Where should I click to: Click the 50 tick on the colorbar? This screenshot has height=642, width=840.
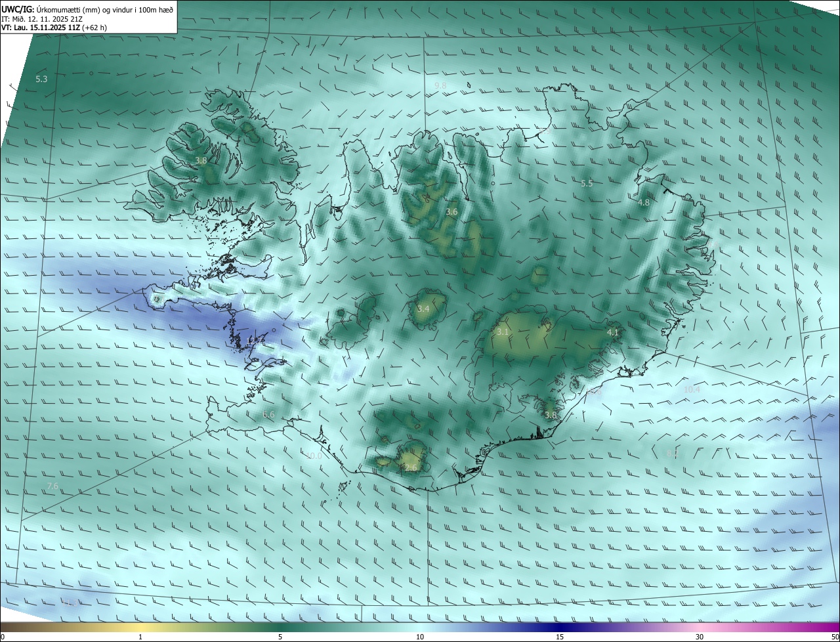click(x=835, y=637)
